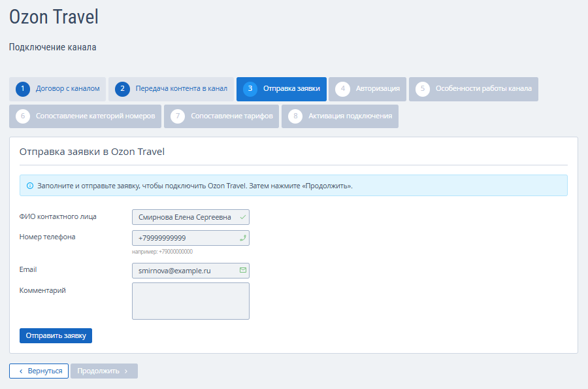This screenshot has height=389, width=588.
Task: Click the hint text например: +79000000000
Action: click(163, 252)
